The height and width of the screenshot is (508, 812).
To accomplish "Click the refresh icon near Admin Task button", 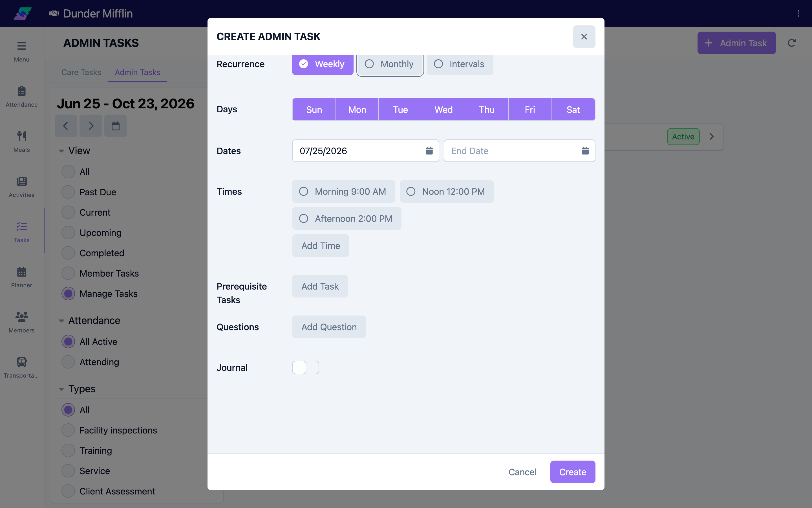I will pos(792,43).
